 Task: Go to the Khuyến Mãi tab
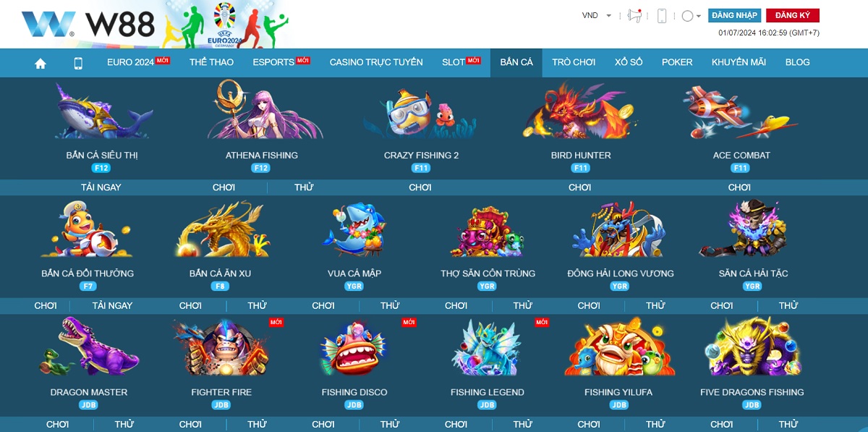[739, 62]
